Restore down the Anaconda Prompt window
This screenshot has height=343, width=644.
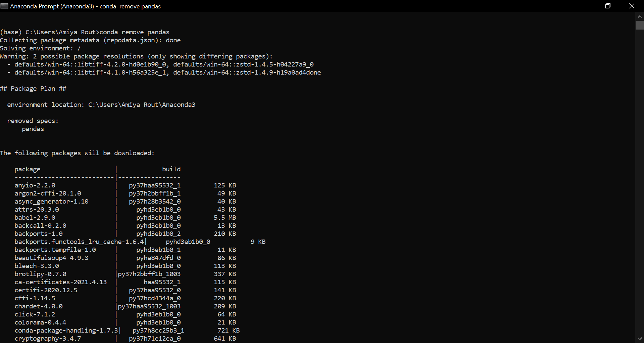608,6
